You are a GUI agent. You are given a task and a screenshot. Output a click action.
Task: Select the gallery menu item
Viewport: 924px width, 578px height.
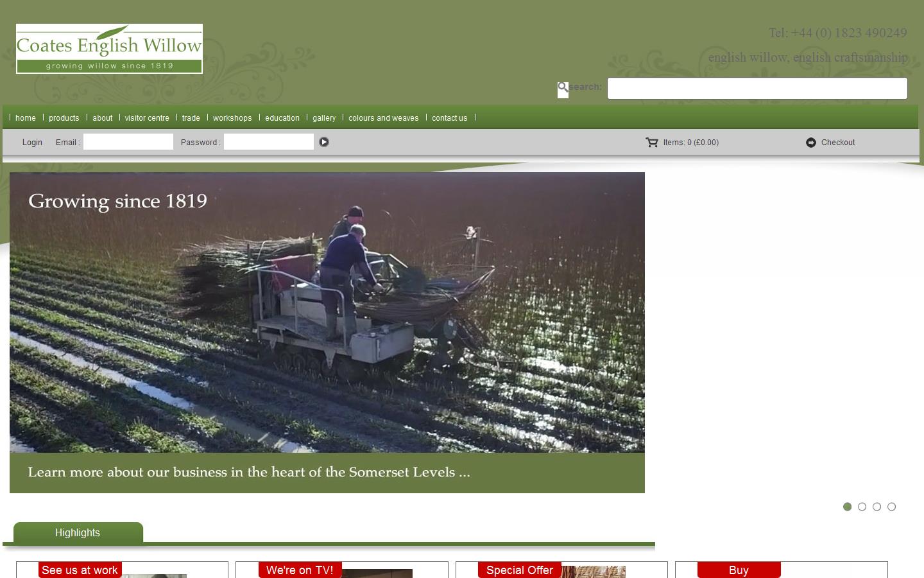[324, 118]
